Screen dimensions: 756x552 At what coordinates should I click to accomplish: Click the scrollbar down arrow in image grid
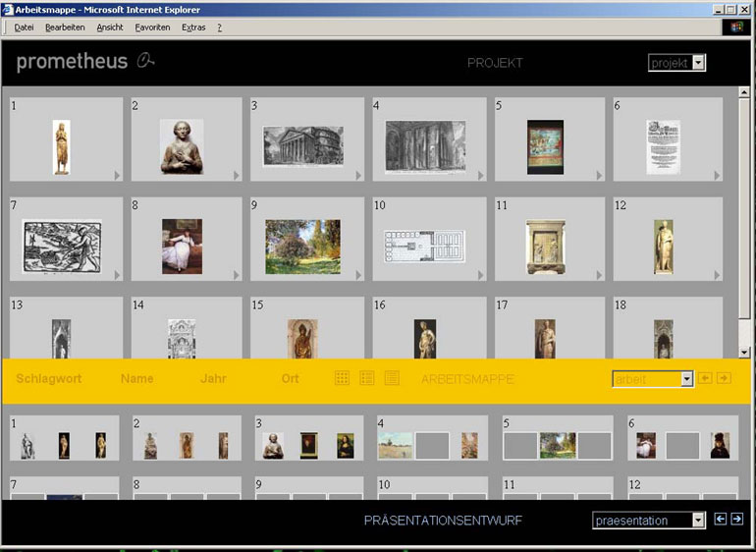coord(747,351)
